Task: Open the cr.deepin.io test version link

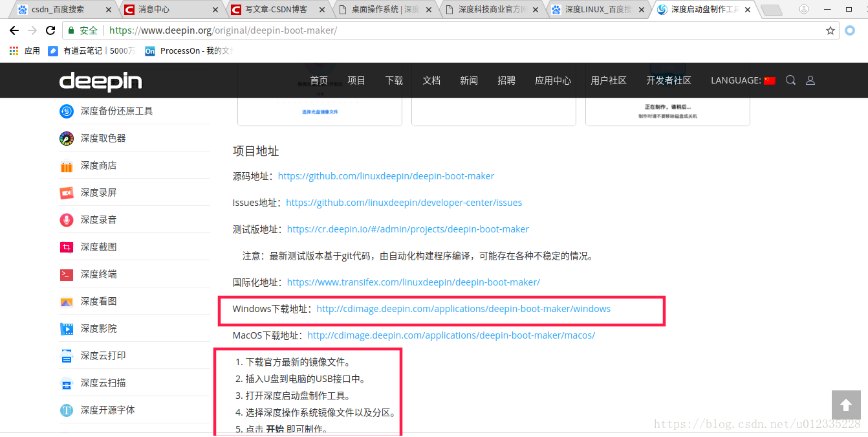Action: [x=408, y=229]
